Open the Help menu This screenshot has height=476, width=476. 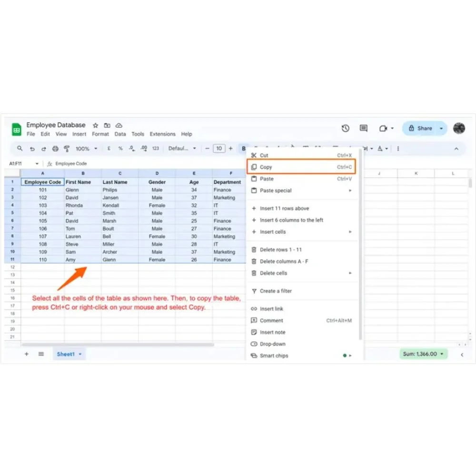(187, 134)
